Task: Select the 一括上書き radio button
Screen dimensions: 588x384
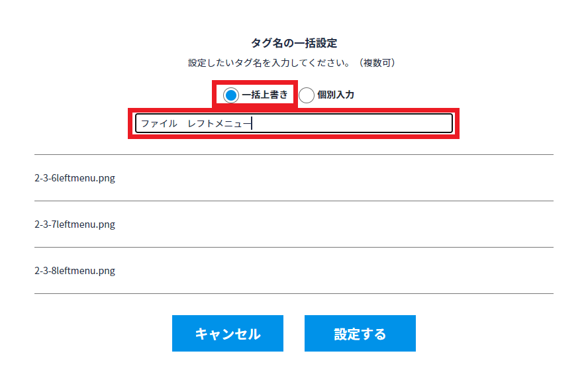Action: tap(231, 95)
